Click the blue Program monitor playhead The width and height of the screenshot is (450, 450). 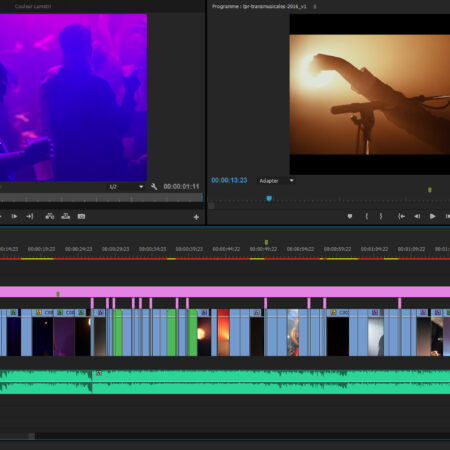(x=269, y=199)
